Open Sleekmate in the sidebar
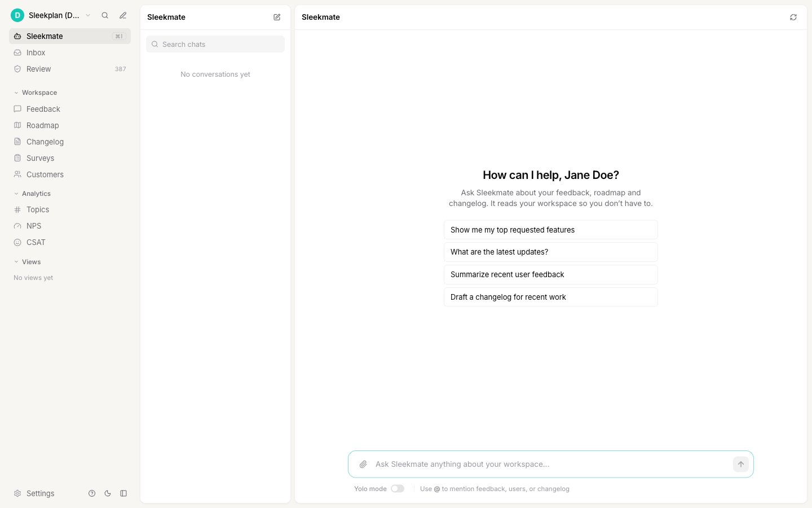 (x=70, y=36)
